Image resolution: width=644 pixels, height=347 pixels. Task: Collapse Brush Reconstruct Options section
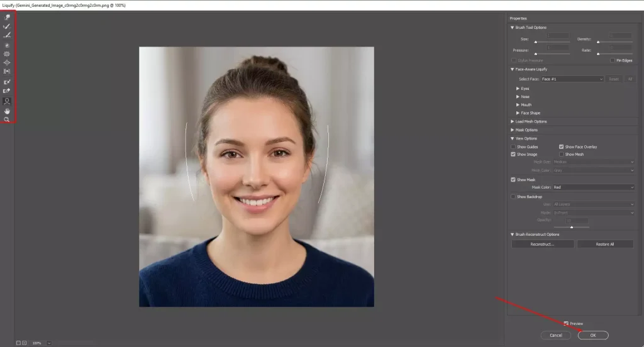512,234
